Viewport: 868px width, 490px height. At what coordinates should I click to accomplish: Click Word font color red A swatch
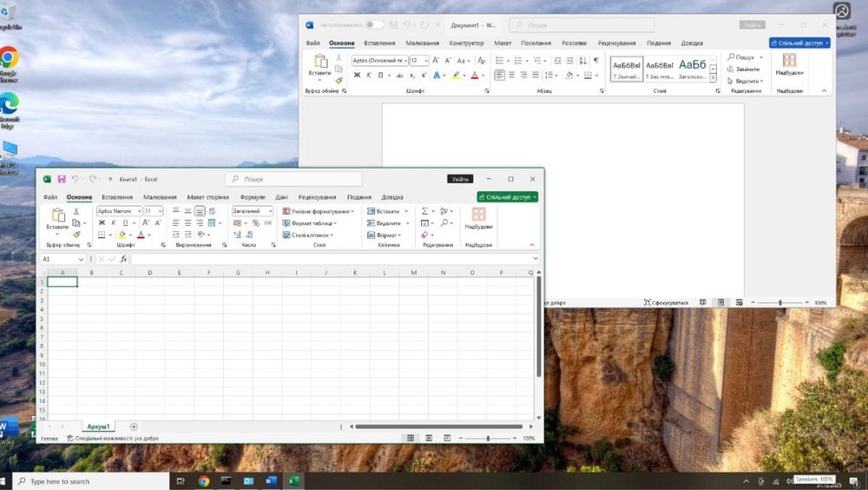pos(475,76)
